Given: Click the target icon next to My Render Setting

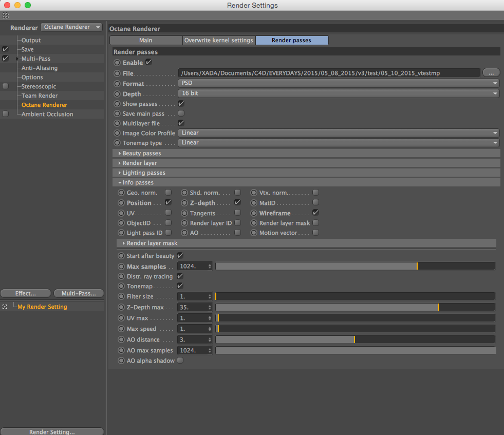Looking at the screenshot, I should 5,307.
